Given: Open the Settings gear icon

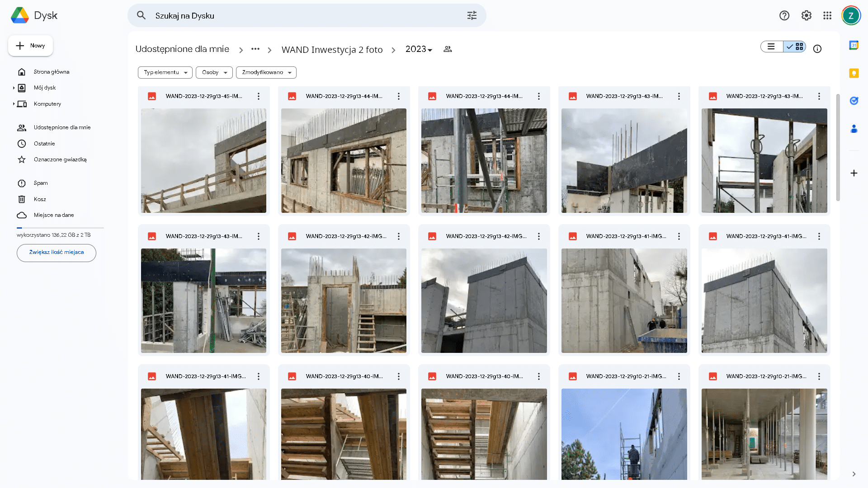Looking at the screenshot, I should pos(806,16).
